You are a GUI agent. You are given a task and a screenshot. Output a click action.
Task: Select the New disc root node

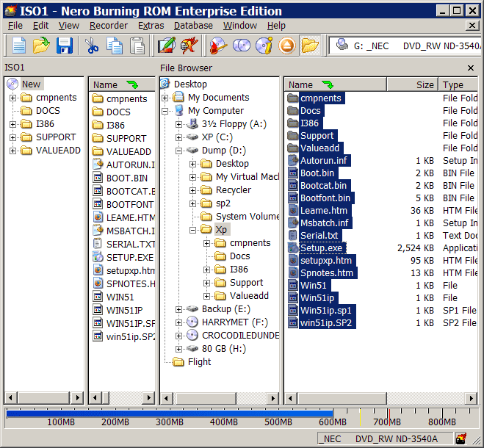(31, 84)
